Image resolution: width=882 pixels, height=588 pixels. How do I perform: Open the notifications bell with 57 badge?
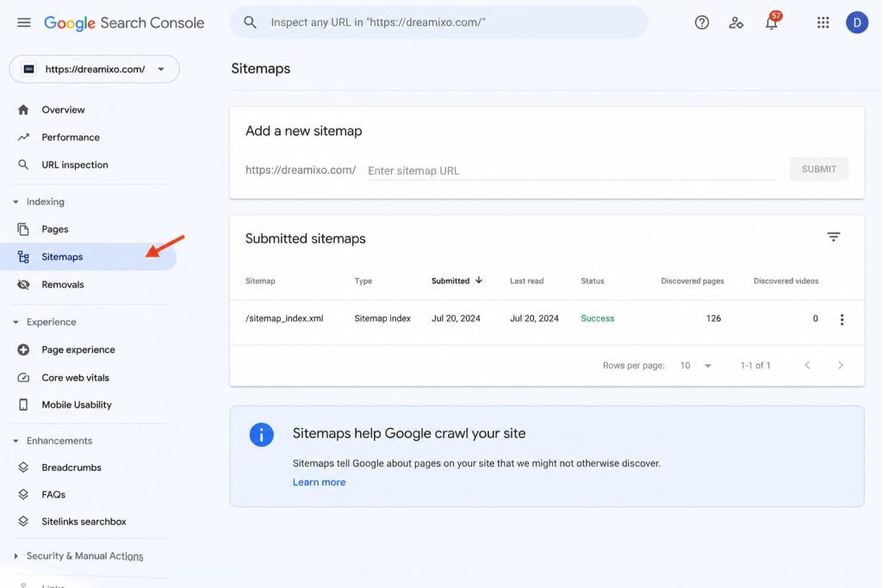[773, 22]
